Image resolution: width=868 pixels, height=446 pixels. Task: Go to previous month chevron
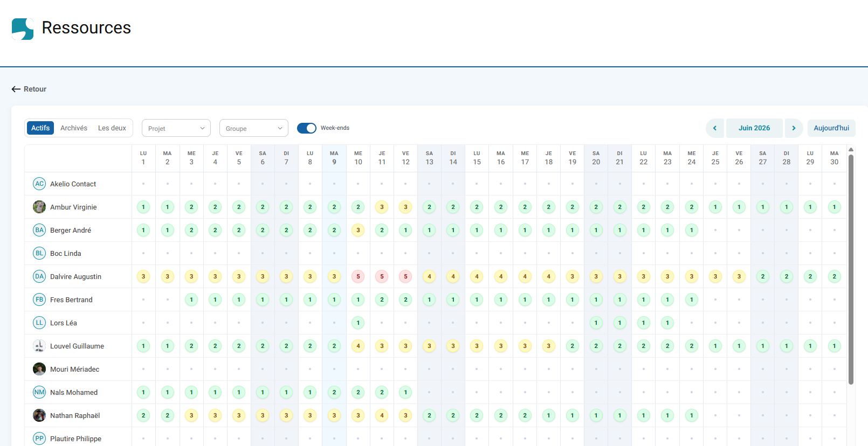point(715,128)
